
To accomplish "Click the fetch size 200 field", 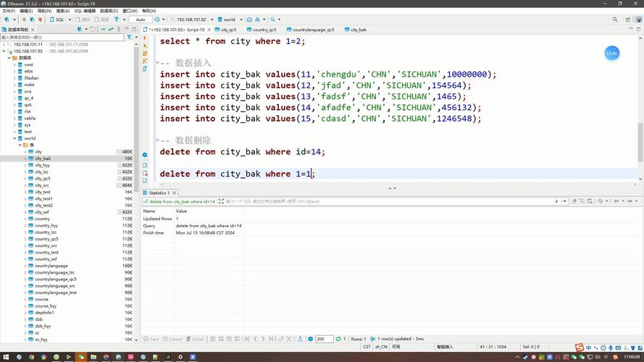I will point(324,339).
